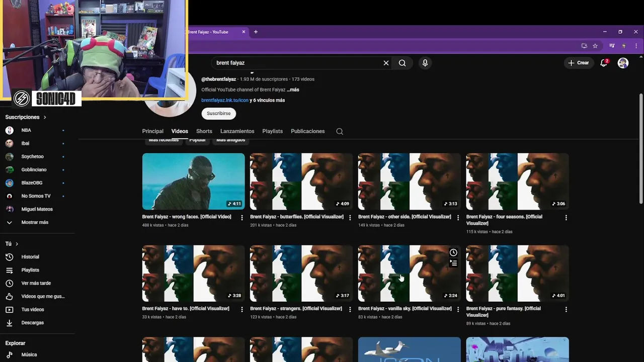This screenshot has width=644, height=362.
Task: Add vanilla sky to Watch Later
Action: 453,252
